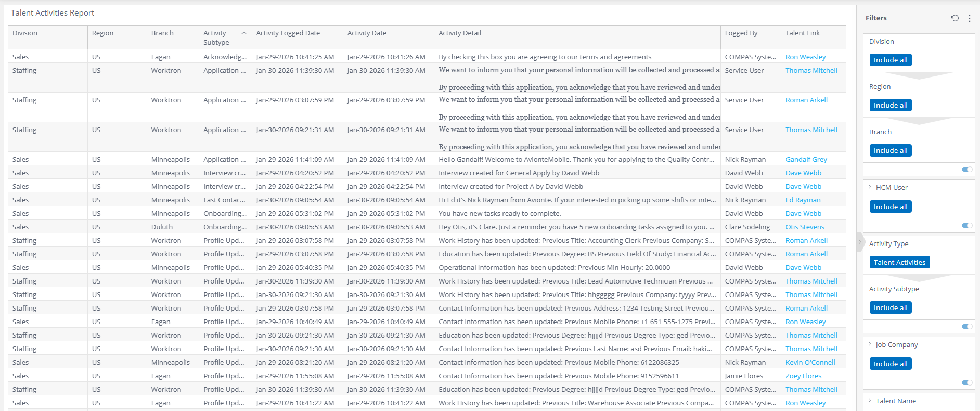Click the 'Hi Ed it's Nick Rayman' detail cell

click(x=577, y=200)
